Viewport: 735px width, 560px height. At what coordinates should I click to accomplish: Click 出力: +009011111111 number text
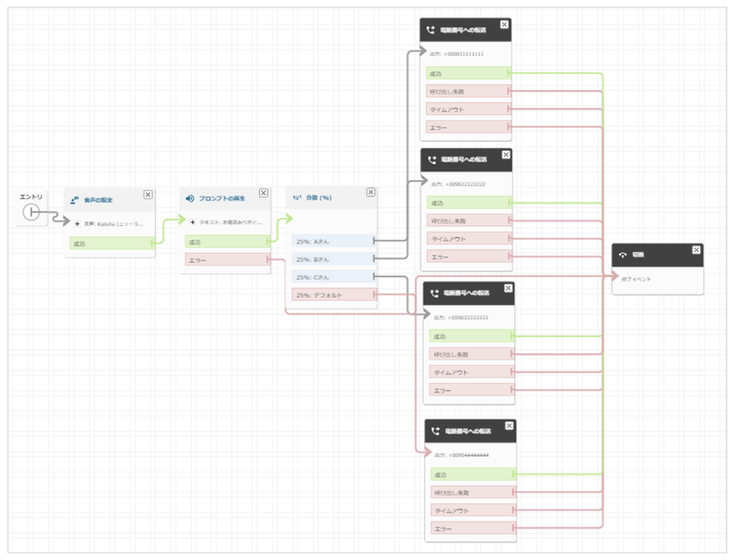[457, 54]
